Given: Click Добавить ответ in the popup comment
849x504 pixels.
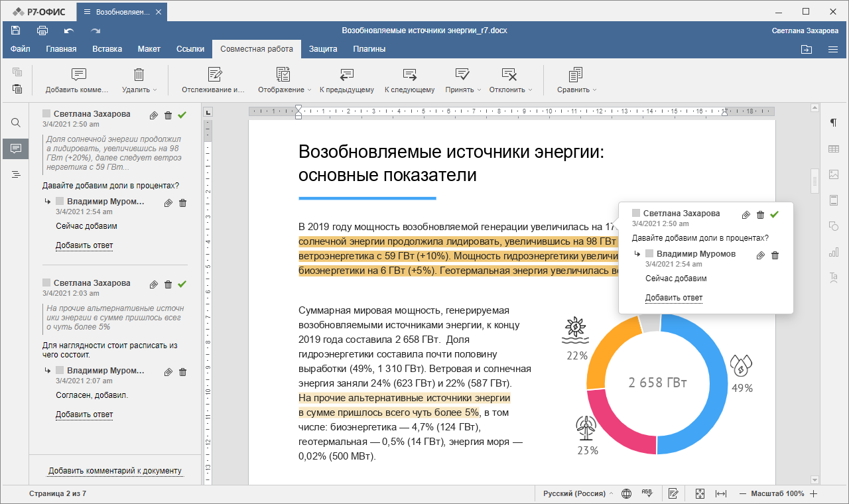Looking at the screenshot, I should 674,298.
